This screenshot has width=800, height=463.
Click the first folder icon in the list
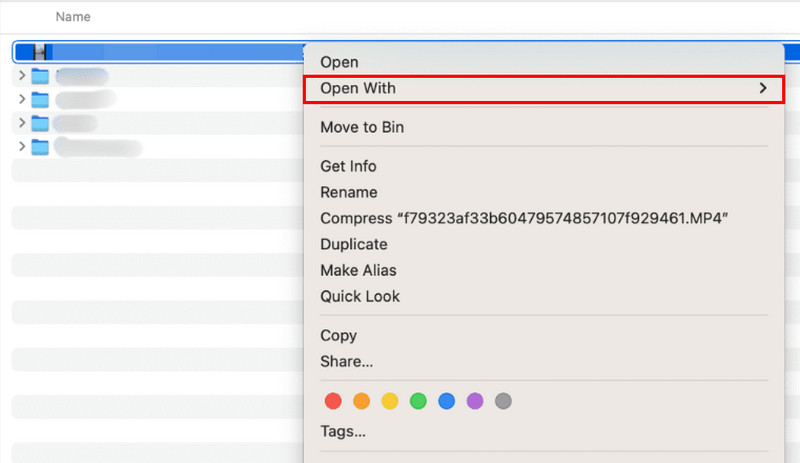coord(40,75)
